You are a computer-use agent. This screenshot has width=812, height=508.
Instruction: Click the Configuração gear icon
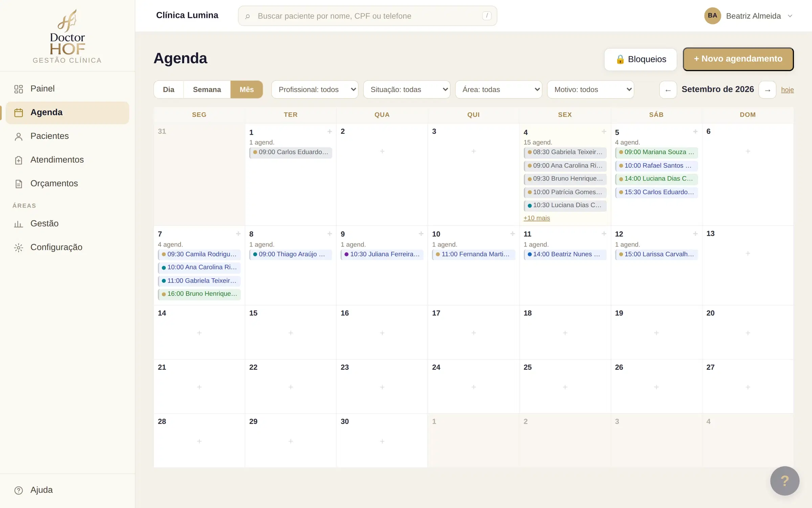19,248
